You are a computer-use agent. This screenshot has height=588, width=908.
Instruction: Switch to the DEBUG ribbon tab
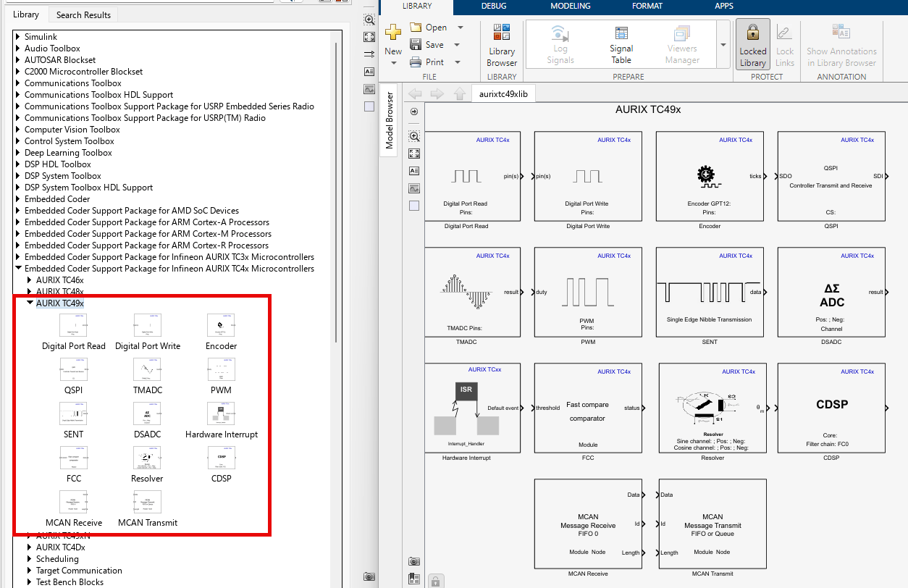pos(494,7)
